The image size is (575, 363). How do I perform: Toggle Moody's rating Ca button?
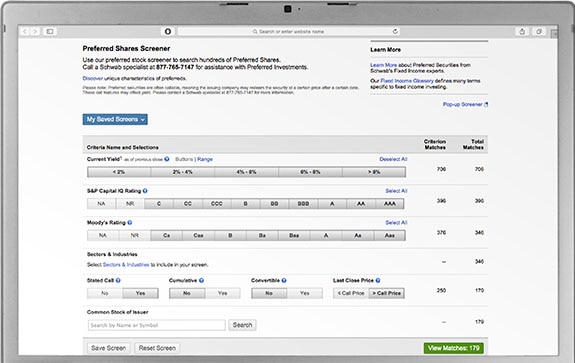point(166,235)
